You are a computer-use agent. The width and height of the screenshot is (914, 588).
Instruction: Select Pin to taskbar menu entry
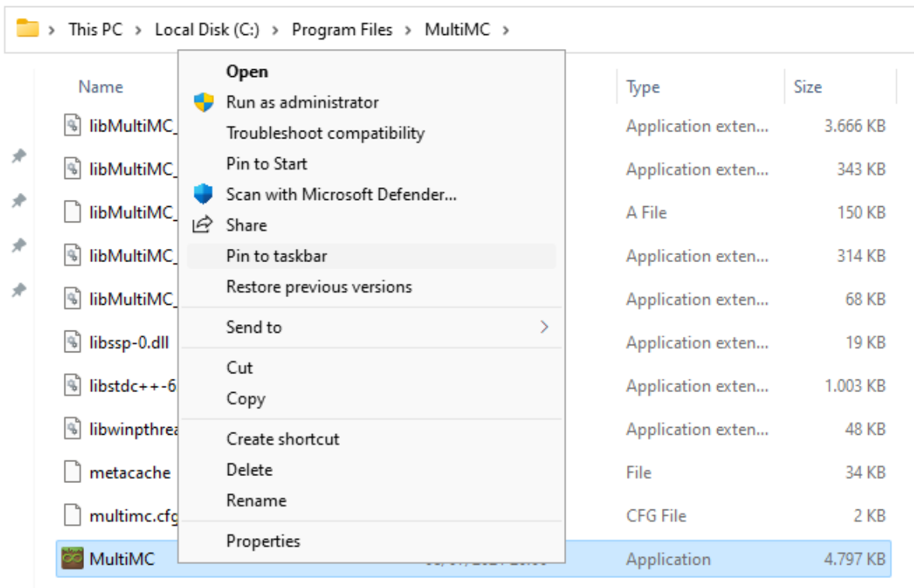tap(277, 256)
